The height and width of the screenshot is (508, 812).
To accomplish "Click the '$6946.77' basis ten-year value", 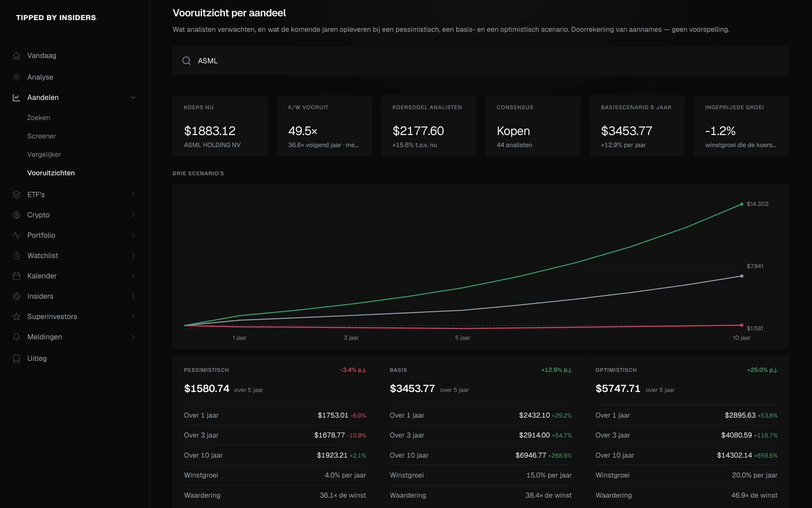I will [530, 455].
